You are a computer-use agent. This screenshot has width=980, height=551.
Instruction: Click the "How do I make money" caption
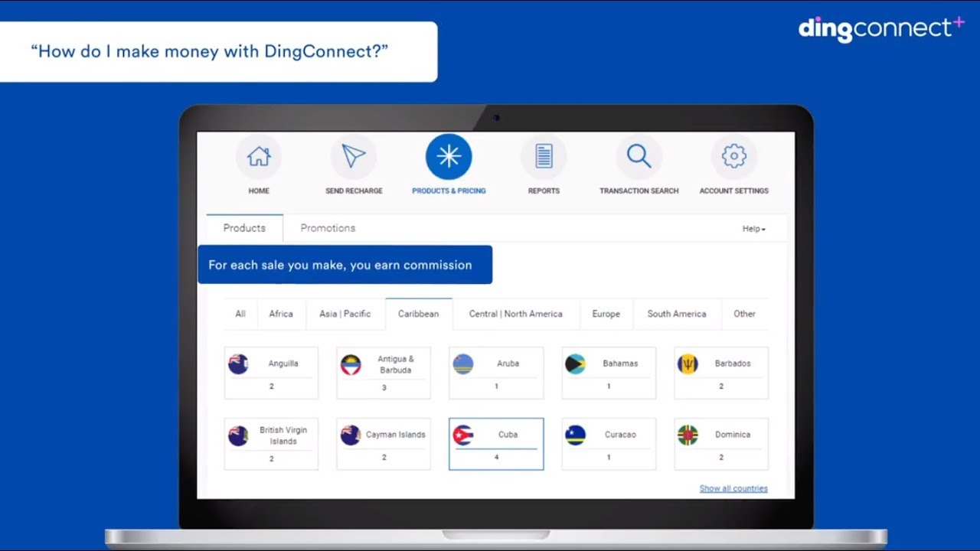[x=210, y=51]
